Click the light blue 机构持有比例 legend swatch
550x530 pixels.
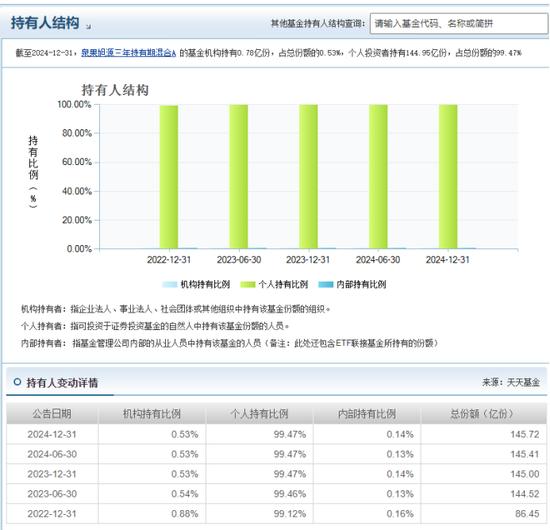[x=170, y=284]
